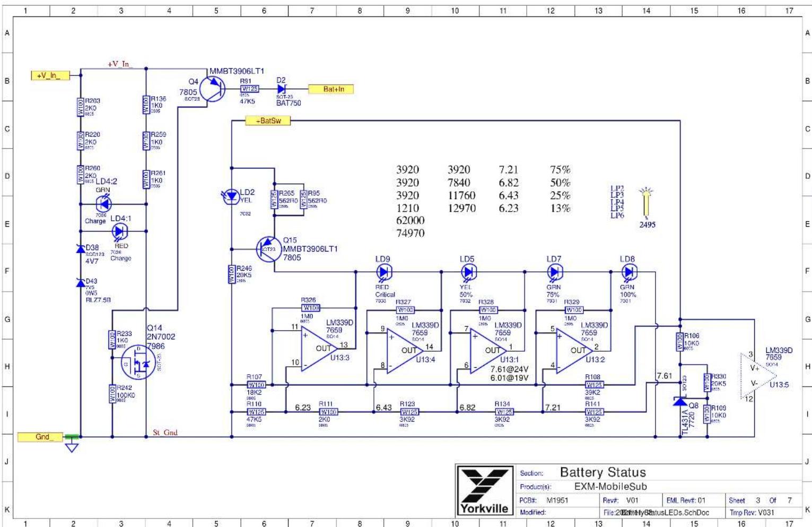Select feedback resistor R329 1M0

[x=573, y=309]
